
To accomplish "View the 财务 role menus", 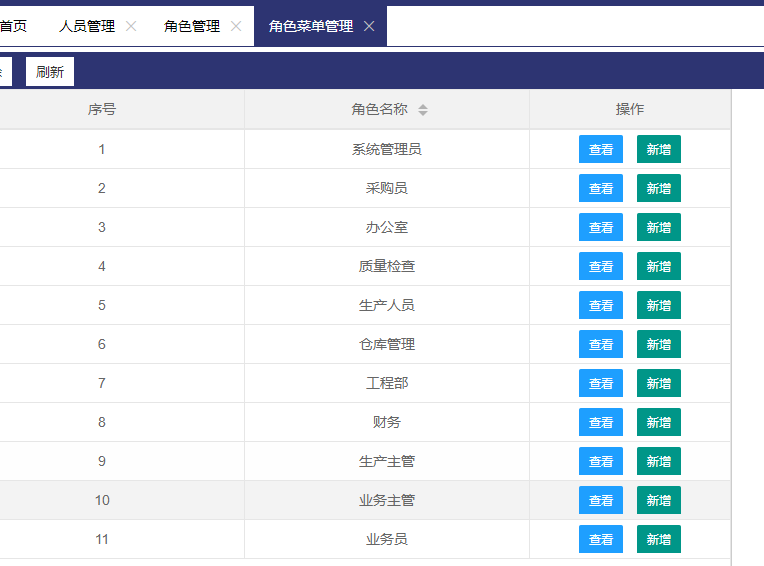I will (601, 422).
